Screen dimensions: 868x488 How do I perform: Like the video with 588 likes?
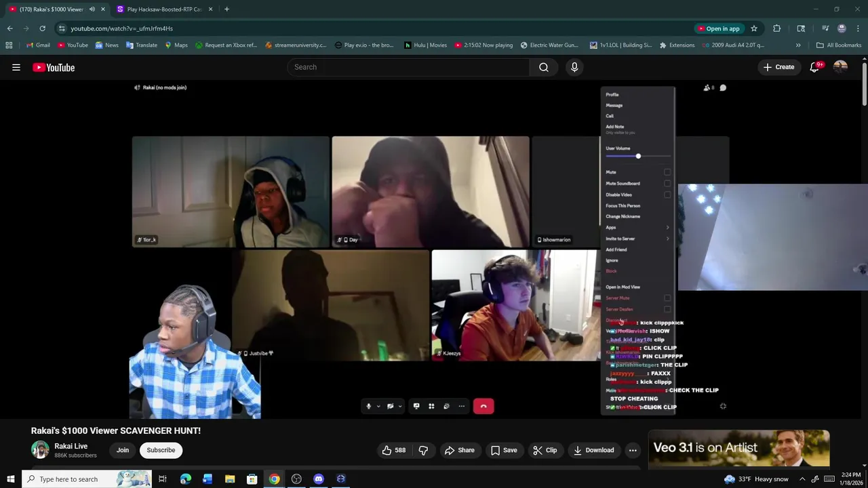point(394,450)
